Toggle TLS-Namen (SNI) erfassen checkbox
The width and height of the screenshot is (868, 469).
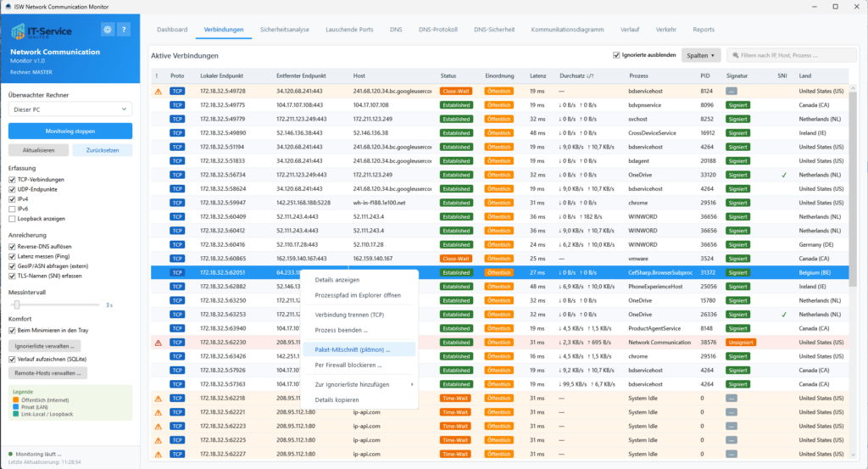point(12,276)
